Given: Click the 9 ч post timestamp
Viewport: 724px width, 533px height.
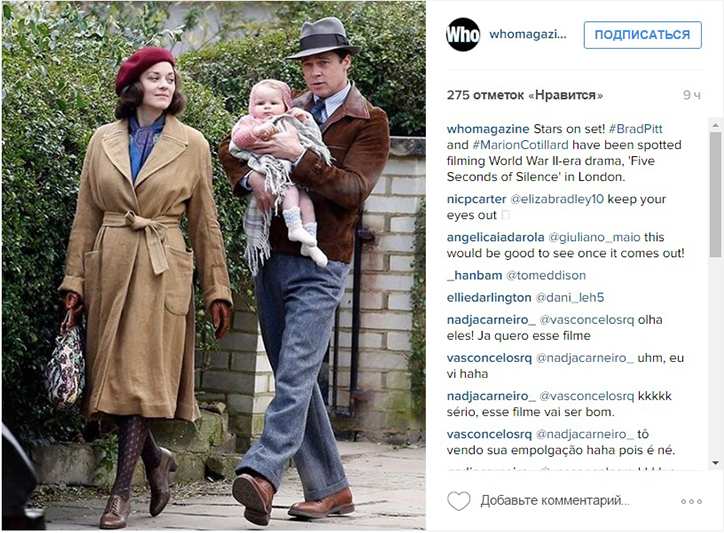Looking at the screenshot, I should pyautogui.click(x=692, y=95).
